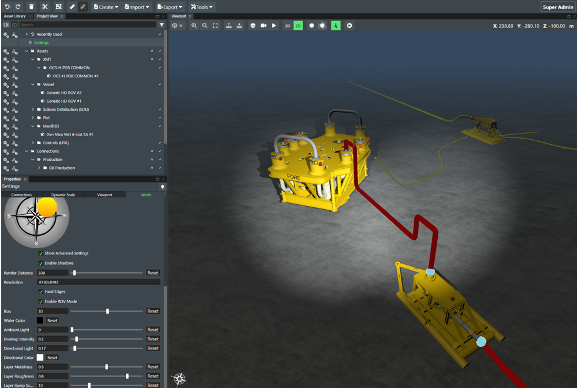Switch to the Project View tab
This screenshot has width=577, height=388.
pyautogui.click(x=47, y=16)
